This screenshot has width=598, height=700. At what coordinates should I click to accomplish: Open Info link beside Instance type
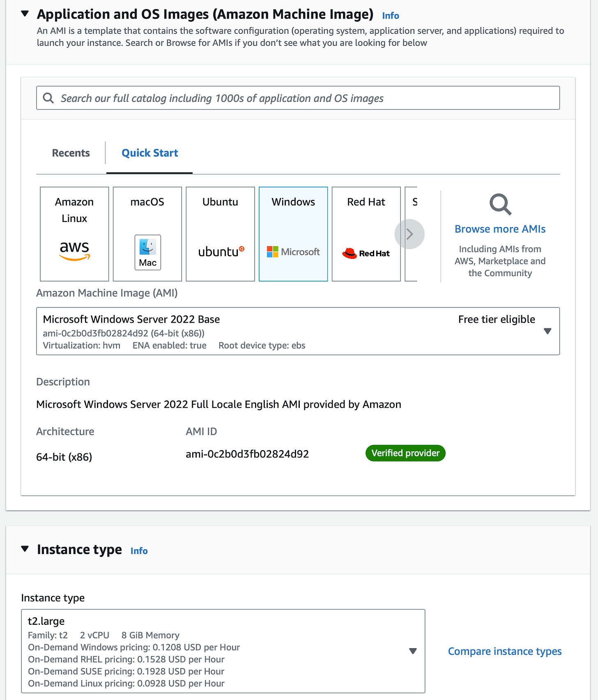[139, 551]
